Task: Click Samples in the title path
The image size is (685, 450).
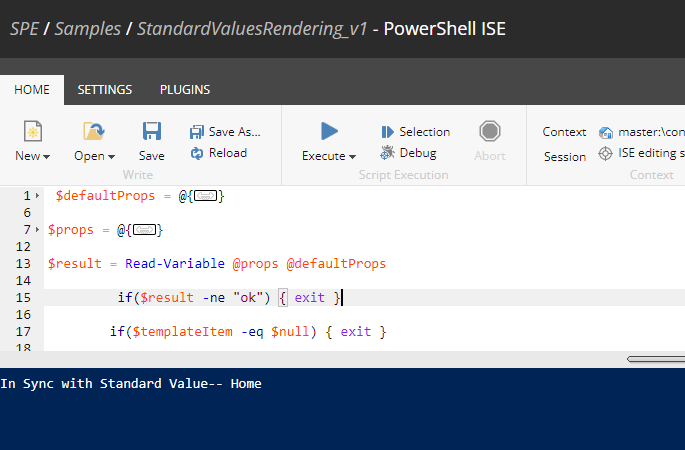Action: (x=87, y=29)
